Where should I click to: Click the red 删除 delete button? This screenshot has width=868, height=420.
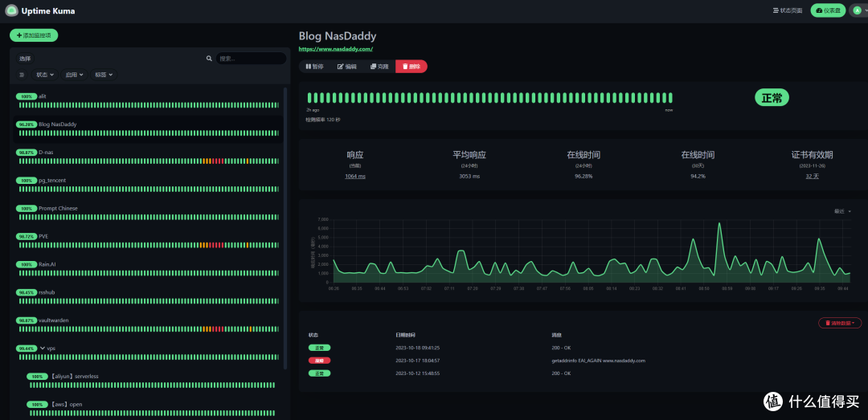tap(411, 67)
